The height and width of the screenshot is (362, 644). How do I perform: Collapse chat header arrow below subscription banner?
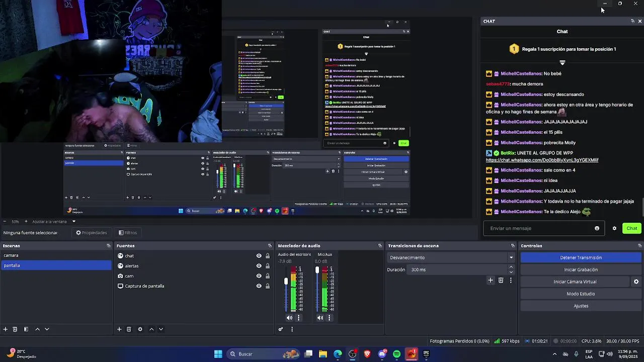pyautogui.click(x=562, y=63)
